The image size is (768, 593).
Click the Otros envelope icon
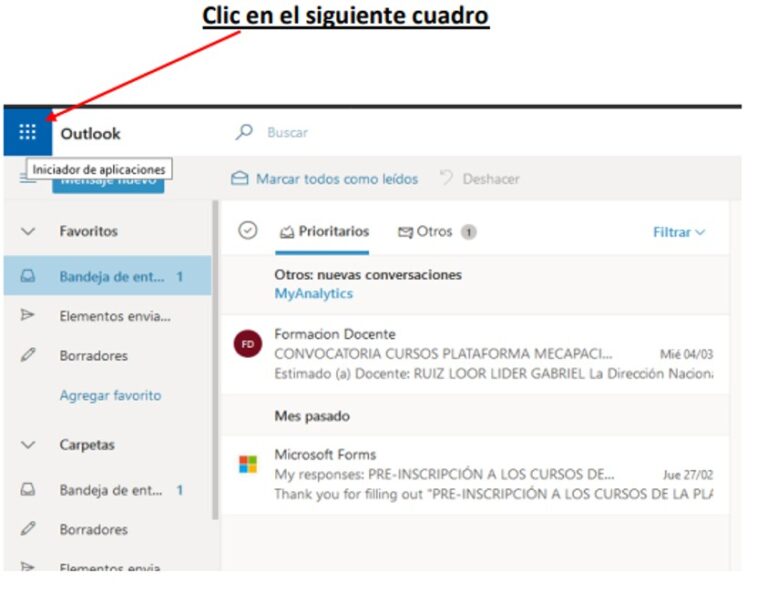(x=405, y=232)
